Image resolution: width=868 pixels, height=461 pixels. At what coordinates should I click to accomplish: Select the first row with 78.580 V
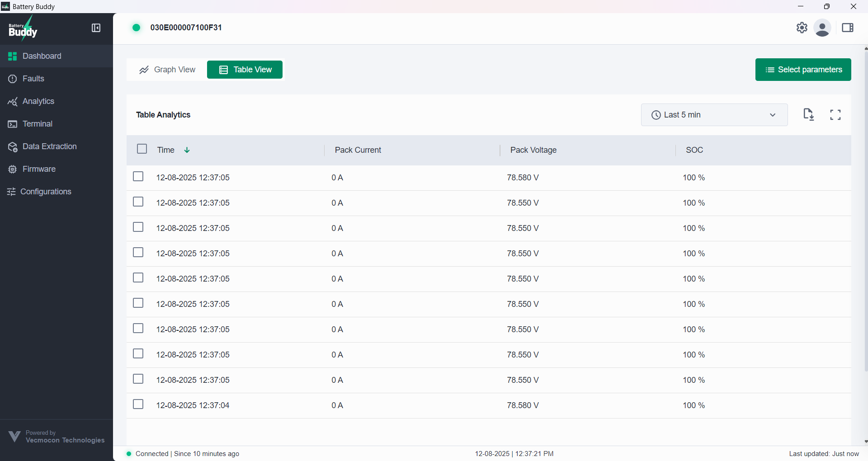click(x=138, y=176)
